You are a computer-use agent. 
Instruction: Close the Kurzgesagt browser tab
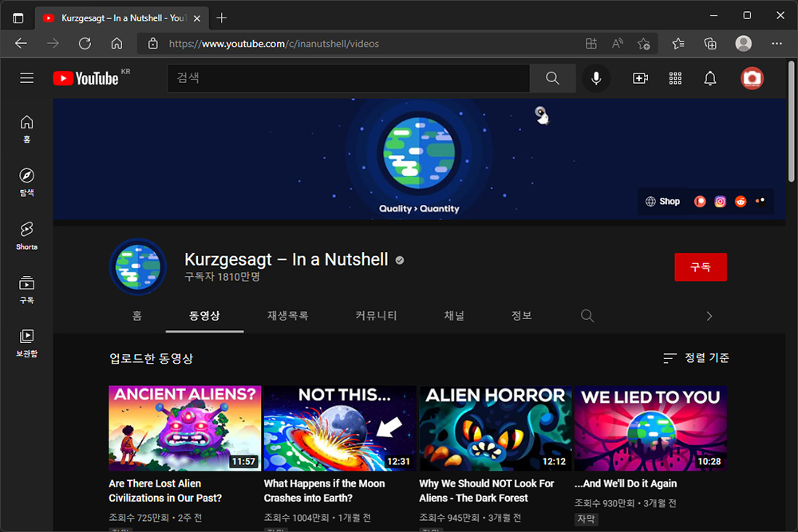[x=197, y=18]
